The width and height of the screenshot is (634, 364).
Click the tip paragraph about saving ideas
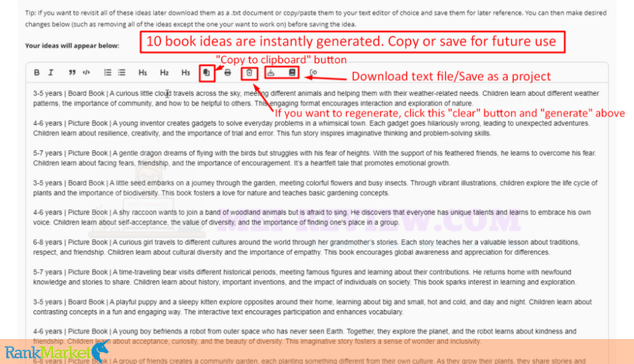pyautogui.click(x=316, y=19)
